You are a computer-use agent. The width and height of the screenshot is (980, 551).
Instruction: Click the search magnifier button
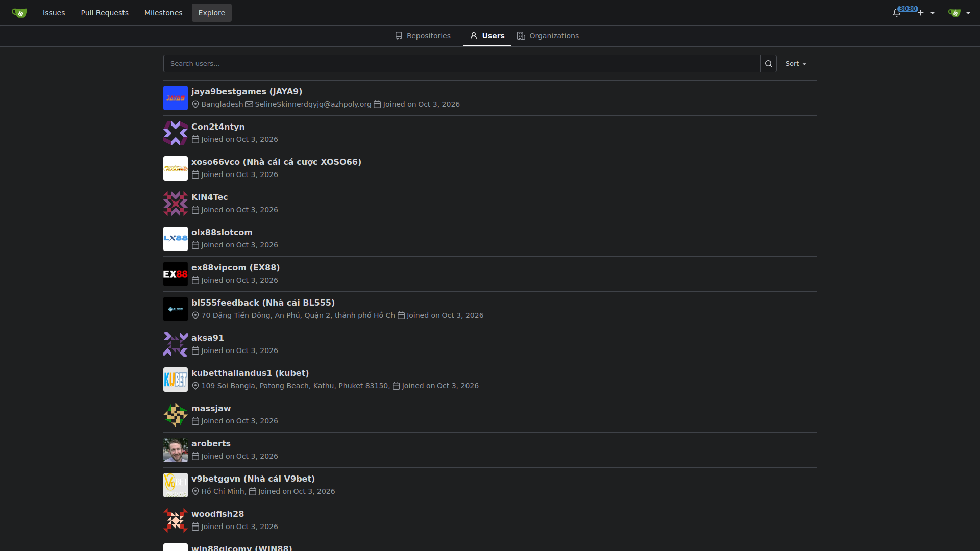click(768, 64)
